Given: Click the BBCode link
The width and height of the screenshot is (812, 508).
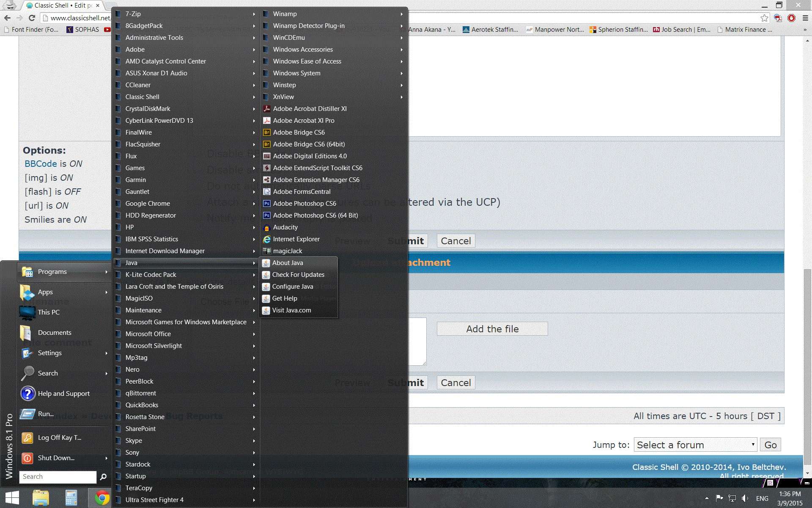Looking at the screenshot, I should point(41,164).
